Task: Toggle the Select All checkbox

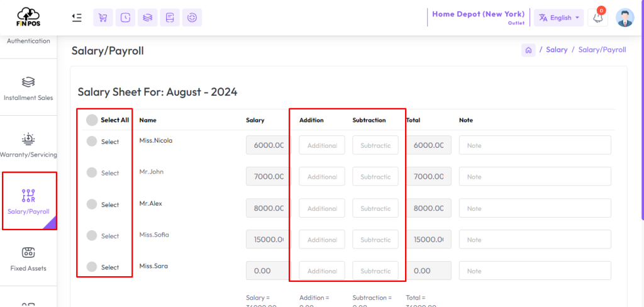Action: (x=92, y=120)
